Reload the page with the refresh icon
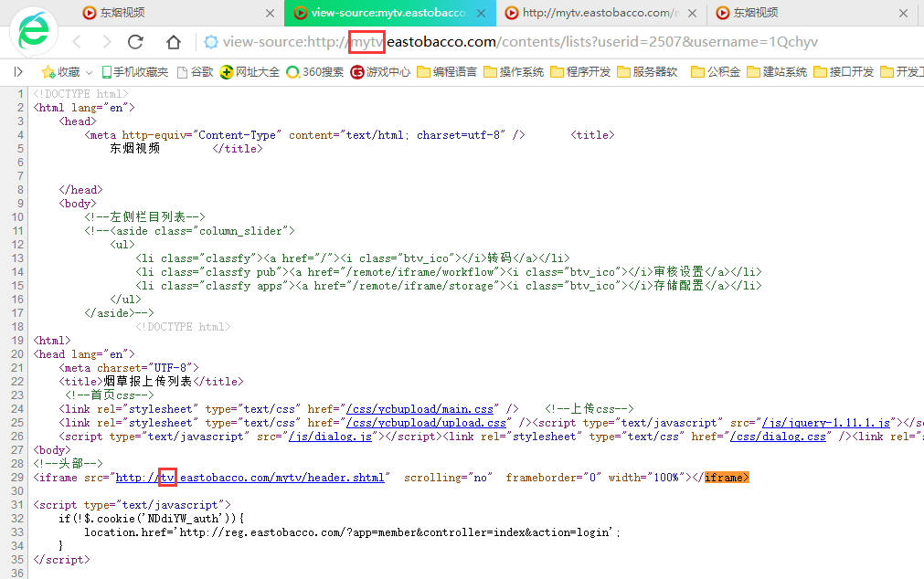Viewport: 924px width, 579px height. click(136, 42)
